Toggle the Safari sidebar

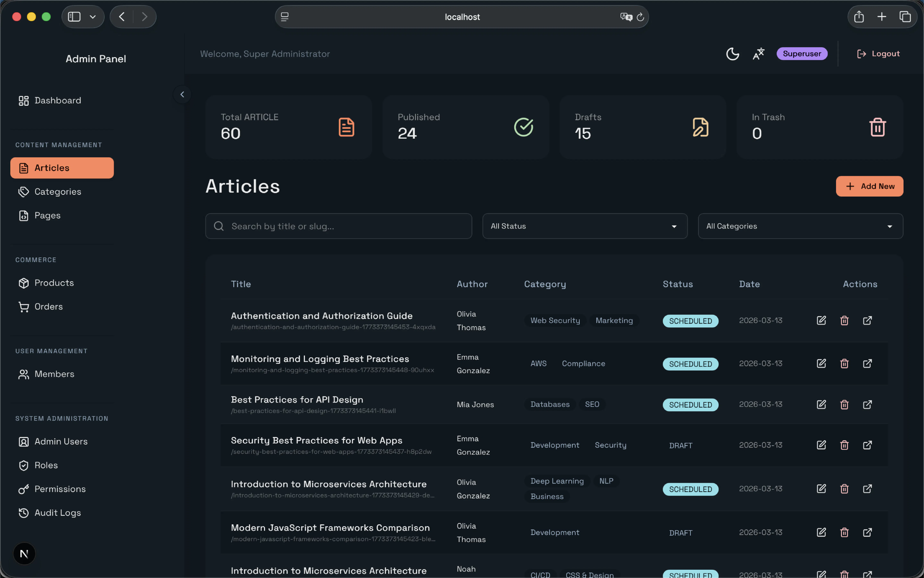[74, 17]
